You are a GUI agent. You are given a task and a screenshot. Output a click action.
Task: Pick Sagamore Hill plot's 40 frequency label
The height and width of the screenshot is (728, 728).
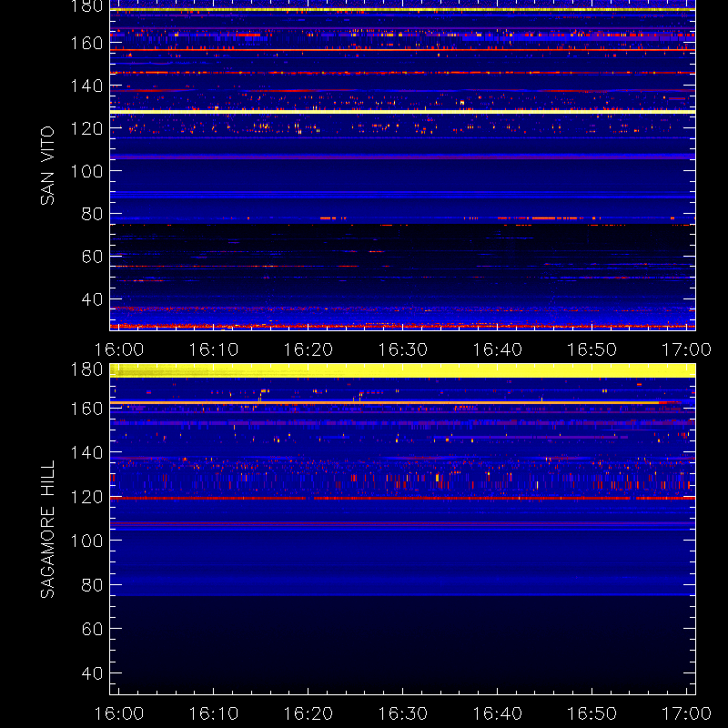(92, 673)
